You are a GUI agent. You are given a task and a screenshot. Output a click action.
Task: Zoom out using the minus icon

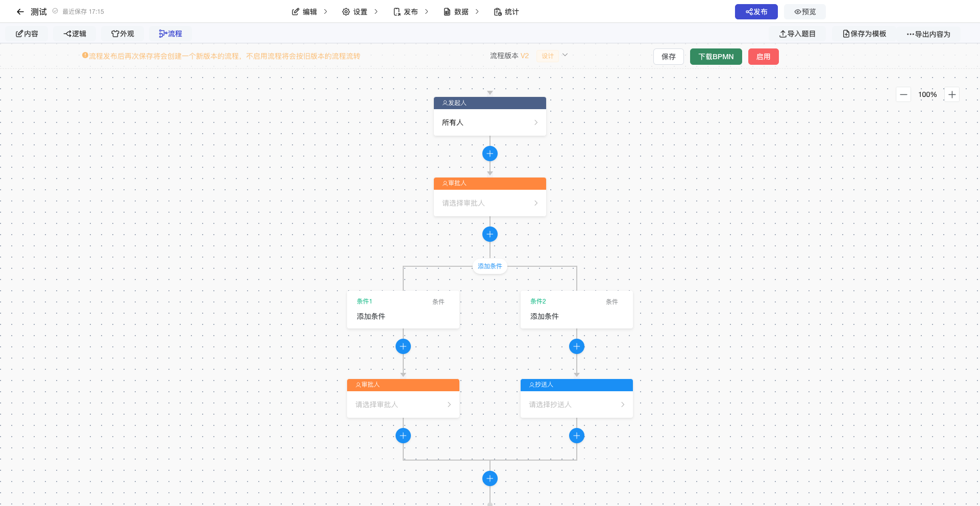click(903, 94)
